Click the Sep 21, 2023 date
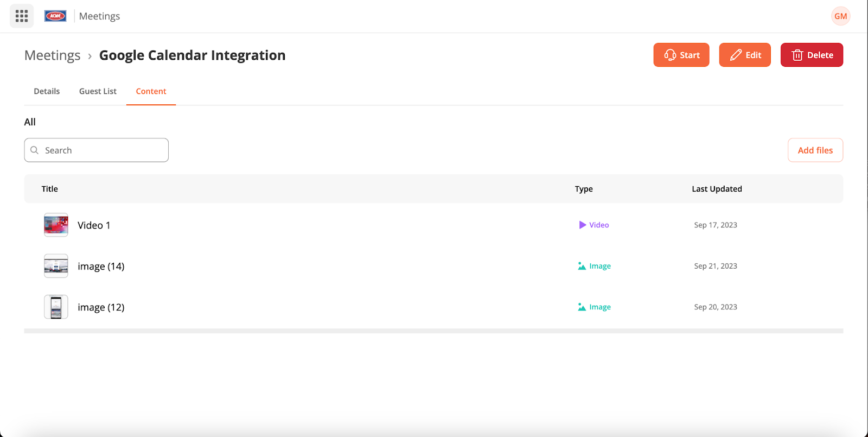 click(716, 266)
